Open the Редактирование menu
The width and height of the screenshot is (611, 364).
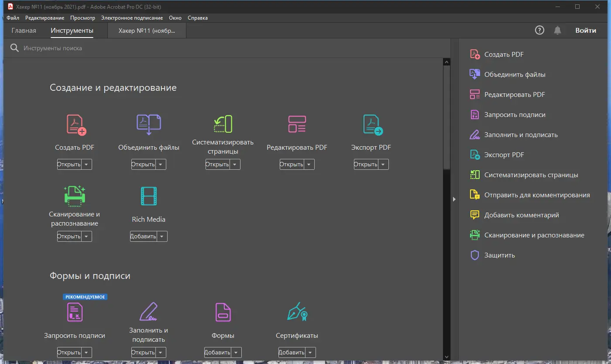[x=45, y=18]
